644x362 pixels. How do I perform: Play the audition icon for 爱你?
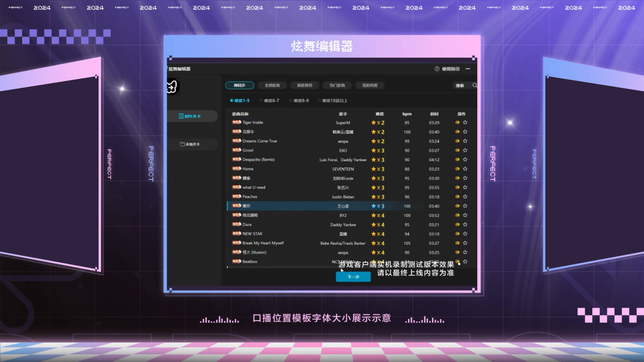(457, 206)
